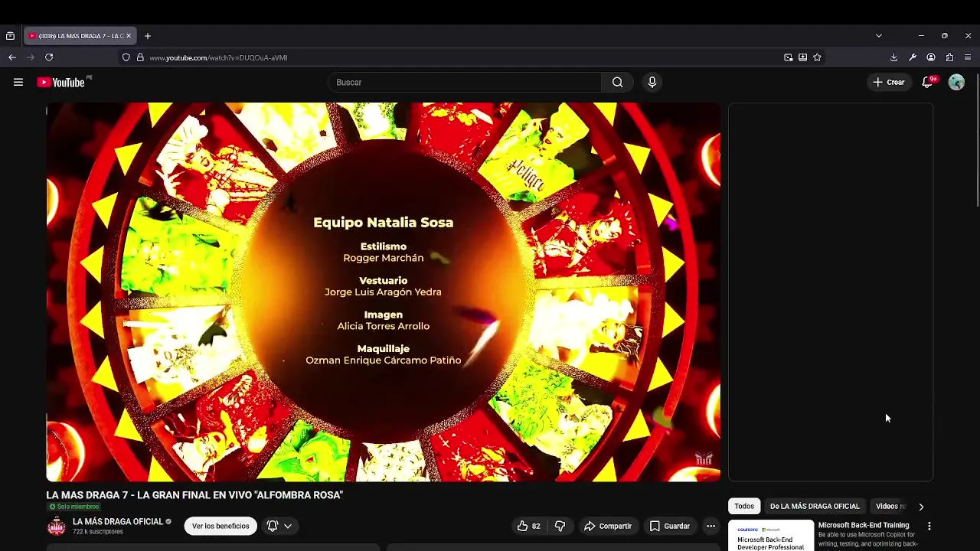Select the De LA MÁS DRAGA OFICIAL chip
Image resolution: width=980 pixels, height=551 pixels.
coord(815,506)
